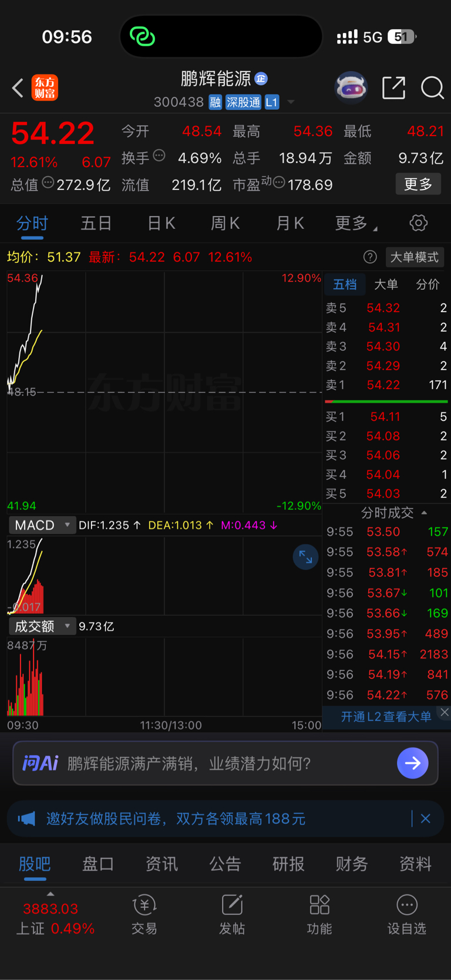The image size is (451, 980).
Task: Close the survey invitation banner
Action: pyautogui.click(x=426, y=819)
